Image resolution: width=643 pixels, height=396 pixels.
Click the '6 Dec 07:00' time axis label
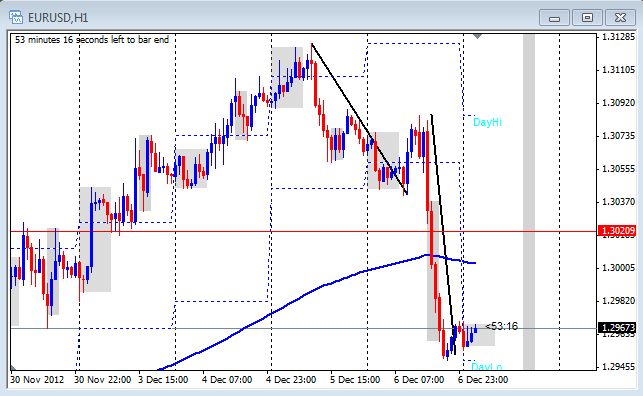[x=419, y=380]
